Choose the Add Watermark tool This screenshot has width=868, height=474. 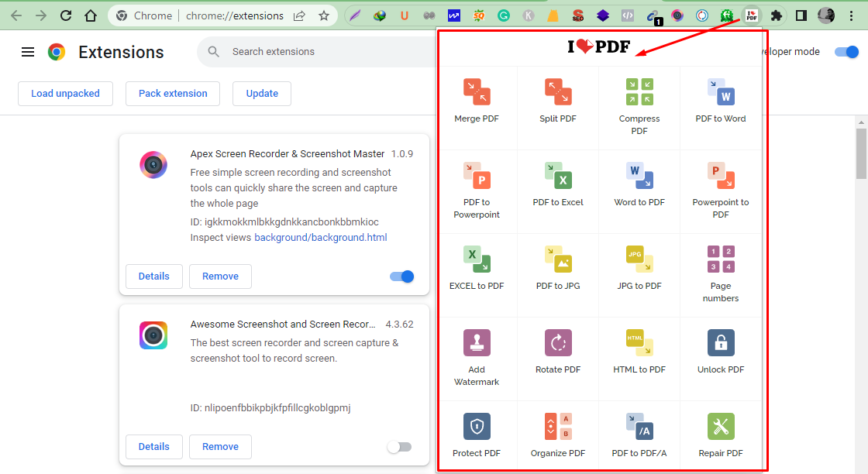pyautogui.click(x=477, y=358)
